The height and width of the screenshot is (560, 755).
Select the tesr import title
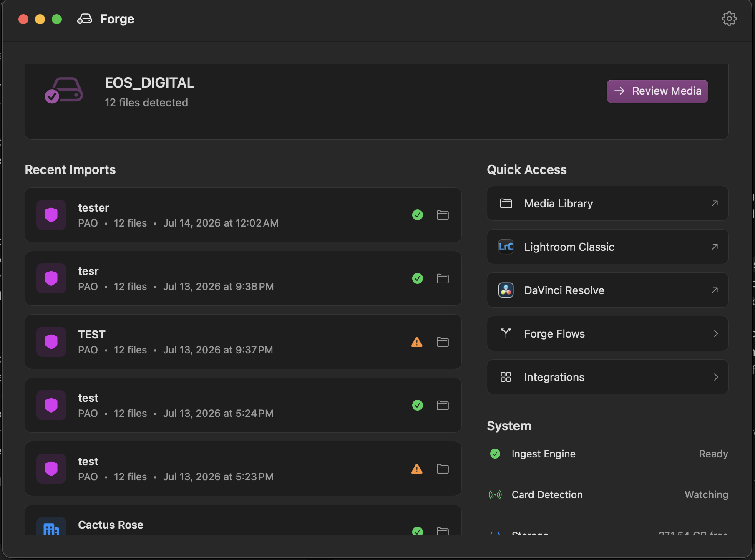pos(88,271)
